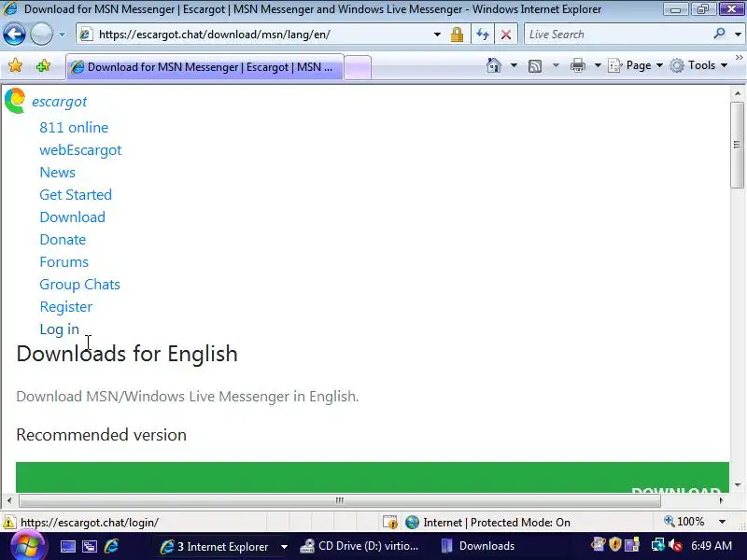Expand the address bar autocomplete dropdown
The height and width of the screenshot is (560, 747).
point(436,35)
